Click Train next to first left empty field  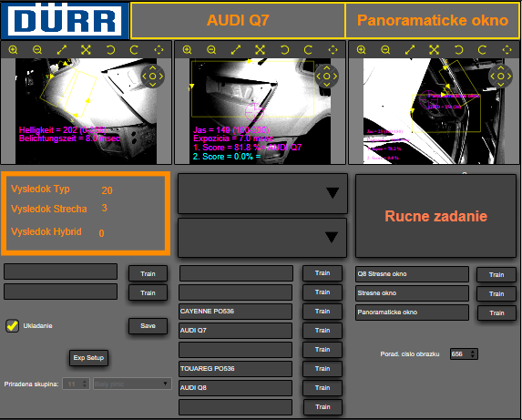click(x=148, y=274)
